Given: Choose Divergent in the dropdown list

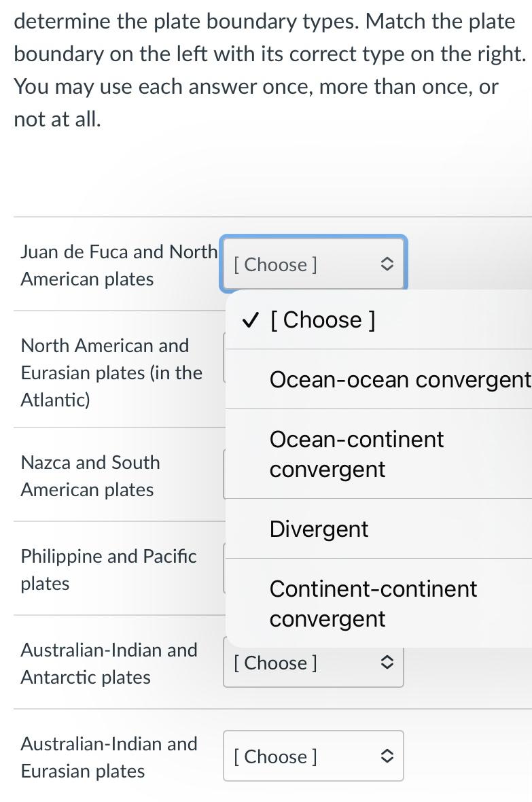Looking at the screenshot, I should 319,529.
